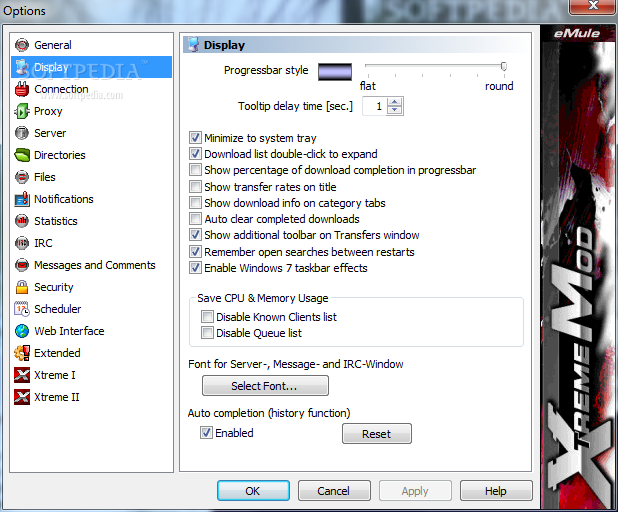Screen dimensions: 618x512
Task: Click the Display header icon in panel
Action: pyautogui.click(x=193, y=45)
